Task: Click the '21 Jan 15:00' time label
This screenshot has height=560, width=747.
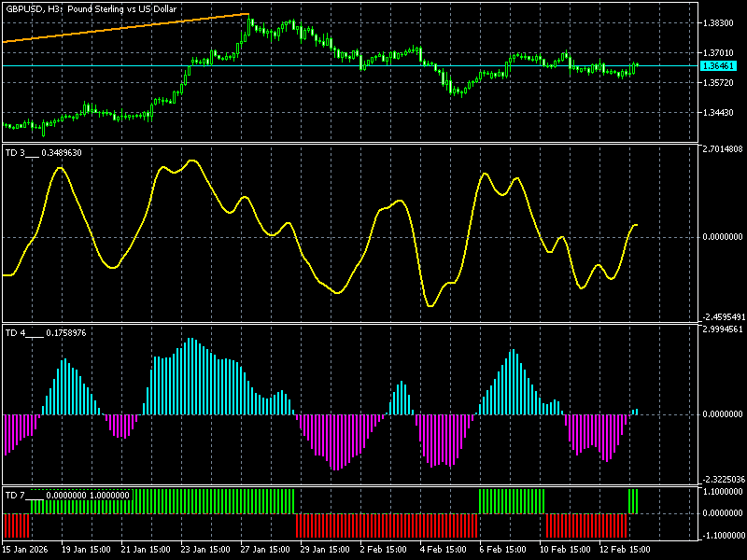Action: [x=146, y=549]
